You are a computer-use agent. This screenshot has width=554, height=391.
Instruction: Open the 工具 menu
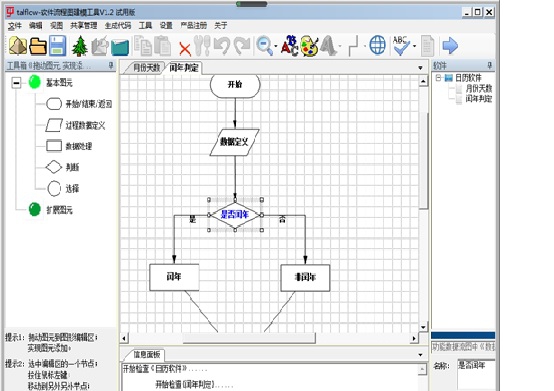[x=145, y=25]
